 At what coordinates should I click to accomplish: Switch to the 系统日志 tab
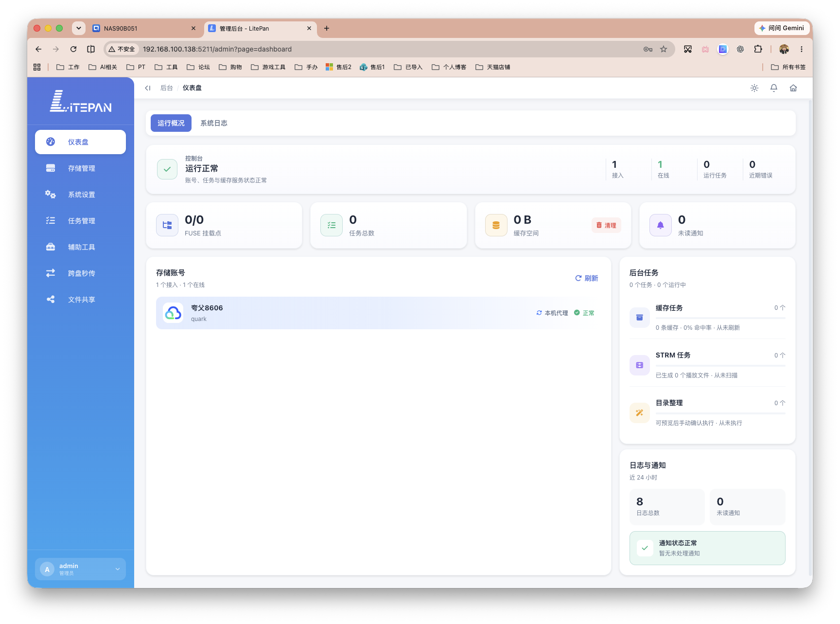click(214, 123)
